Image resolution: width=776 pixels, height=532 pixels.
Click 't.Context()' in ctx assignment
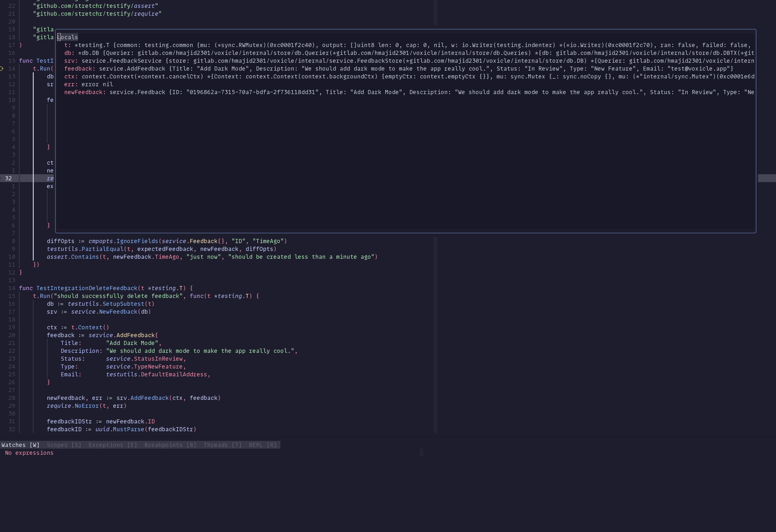pos(90,327)
